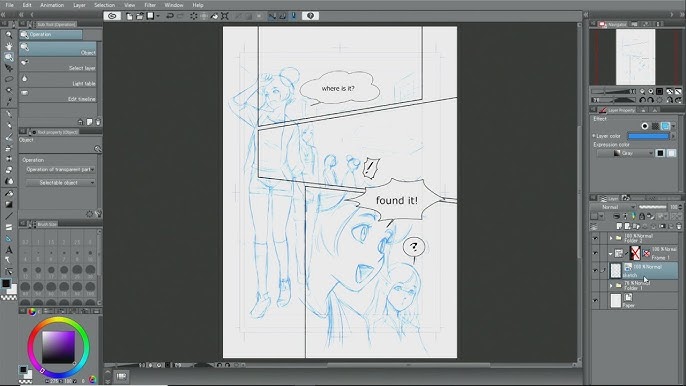The width and height of the screenshot is (686, 386).
Task: Click the Open file icon
Action: click(x=140, y=16)
